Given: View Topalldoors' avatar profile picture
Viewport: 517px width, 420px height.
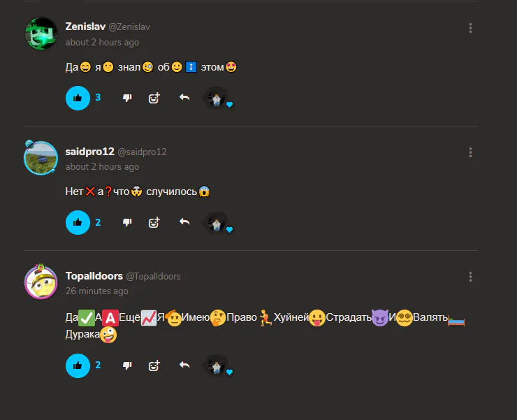Looking at the screenshot, I should [x=41, y=282].
